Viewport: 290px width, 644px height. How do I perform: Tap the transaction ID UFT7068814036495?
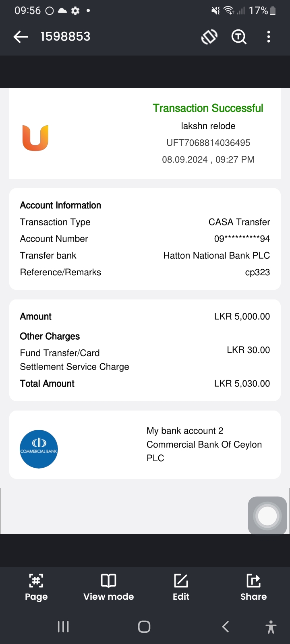click(208, 143)
